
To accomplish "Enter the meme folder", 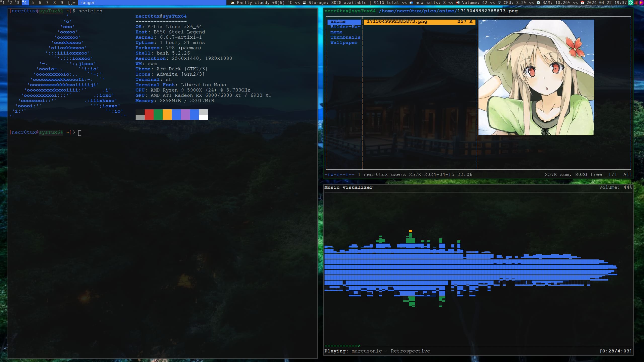I will 336,32.
